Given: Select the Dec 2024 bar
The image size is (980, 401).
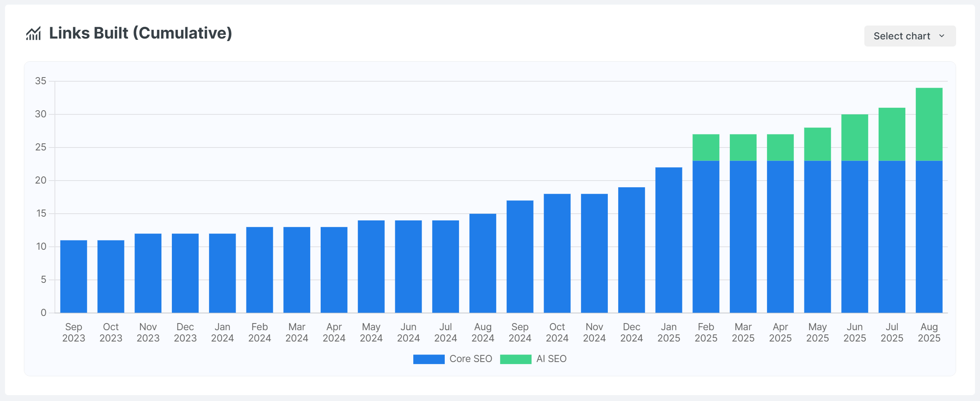Looking at the screenshot, I should pos(631,250).
